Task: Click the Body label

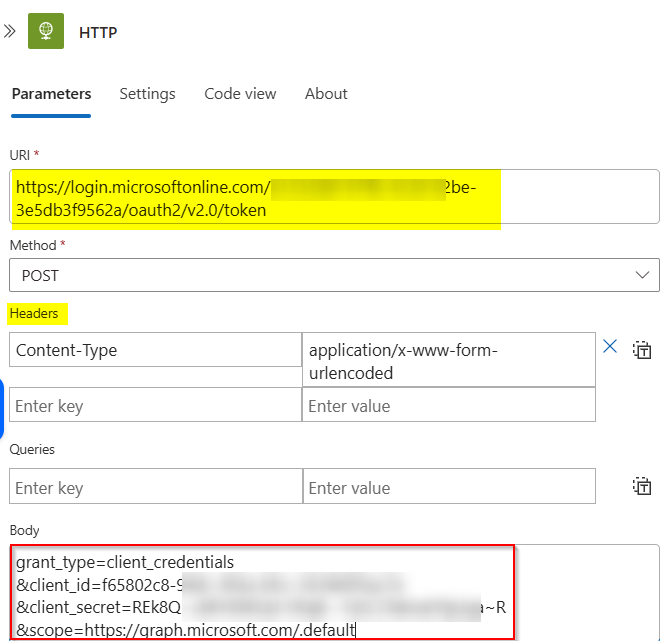Action: coord(25,531)
